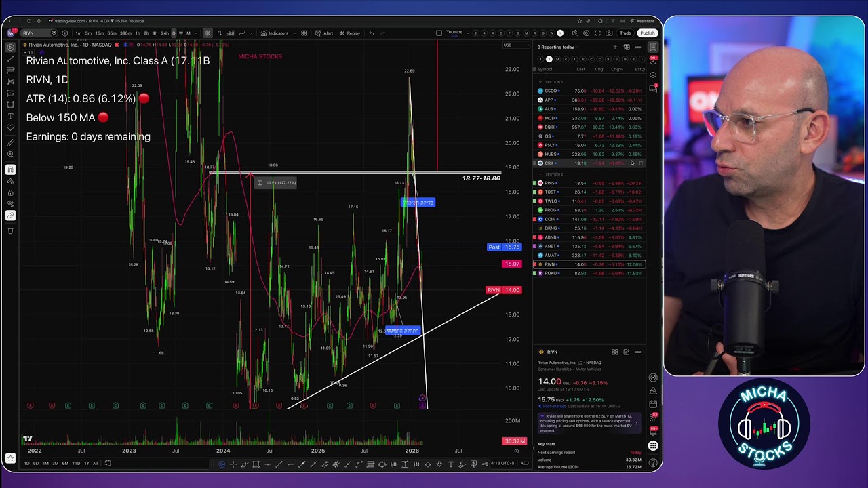Select CSCO in the watchlist
This screenshot has height=488, width=868.
[x=589, y=91]
